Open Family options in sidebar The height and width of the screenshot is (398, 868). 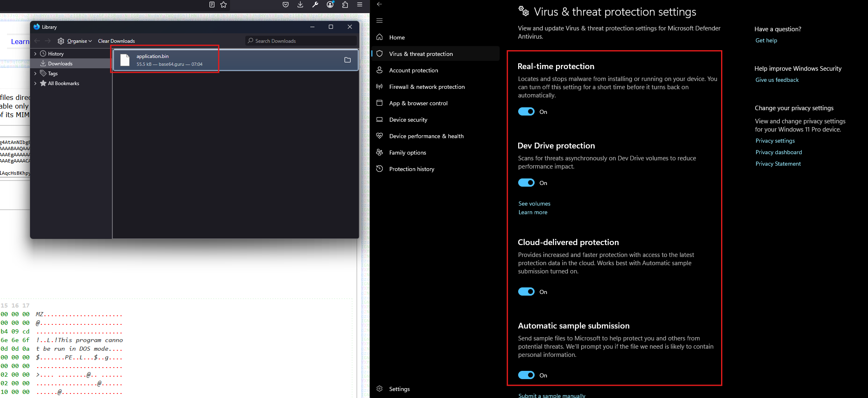coord(435,153)
